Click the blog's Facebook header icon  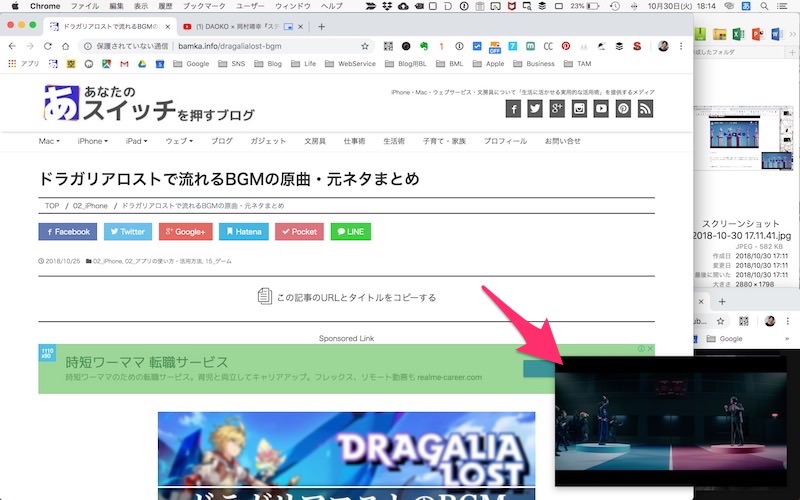(x=513, y=108)
